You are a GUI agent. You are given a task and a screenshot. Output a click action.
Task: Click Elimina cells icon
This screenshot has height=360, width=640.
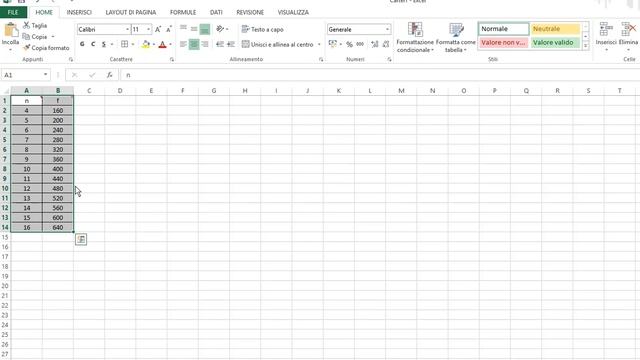[x=628, y=30]
